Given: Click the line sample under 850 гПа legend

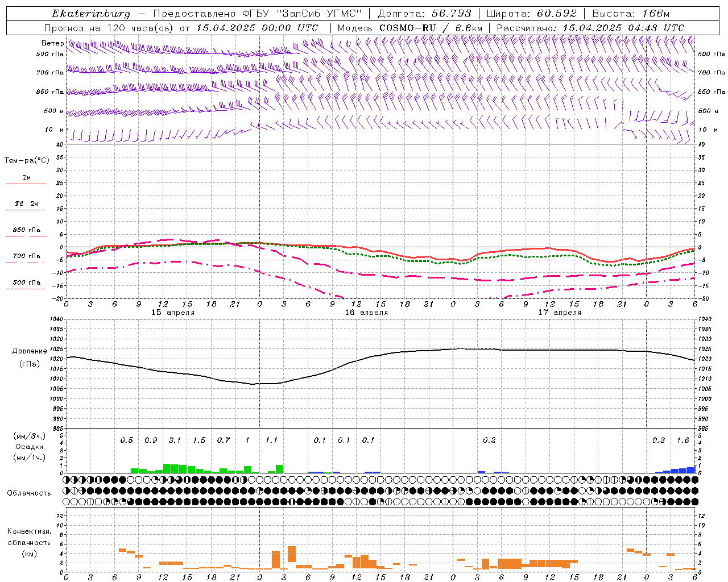Looking at the screenshot, I should (26, 236).
